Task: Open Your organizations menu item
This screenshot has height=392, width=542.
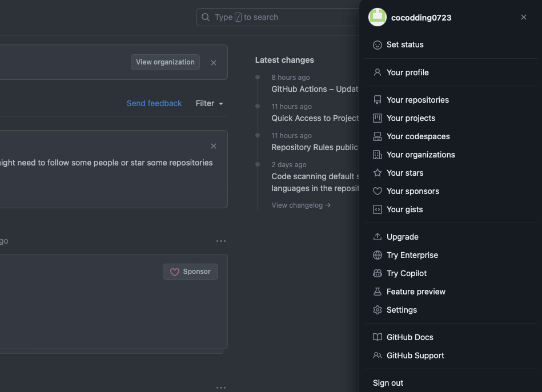Action: pos(420,155)
